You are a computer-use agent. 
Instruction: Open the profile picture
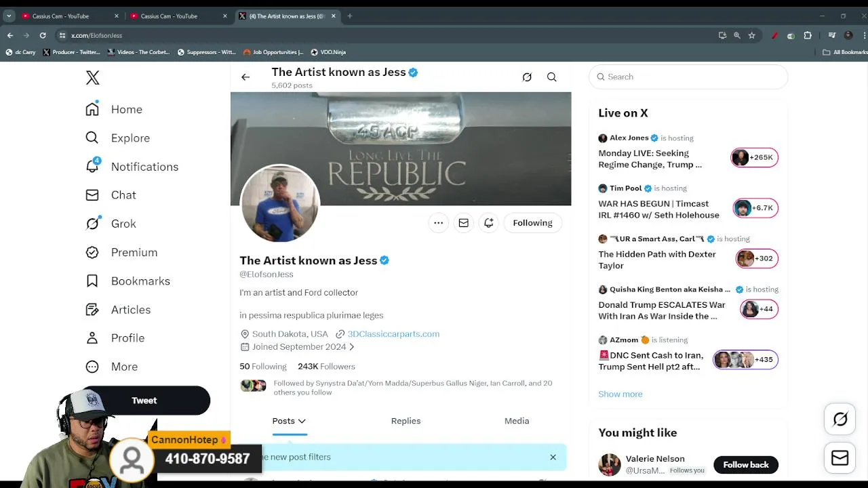pyautogui.click(x=280, y=203)
